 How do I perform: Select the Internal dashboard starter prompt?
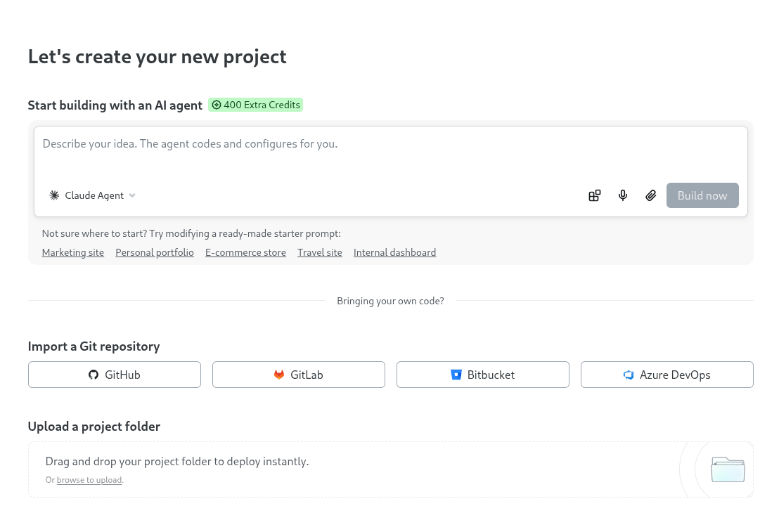tap(394, 252)
